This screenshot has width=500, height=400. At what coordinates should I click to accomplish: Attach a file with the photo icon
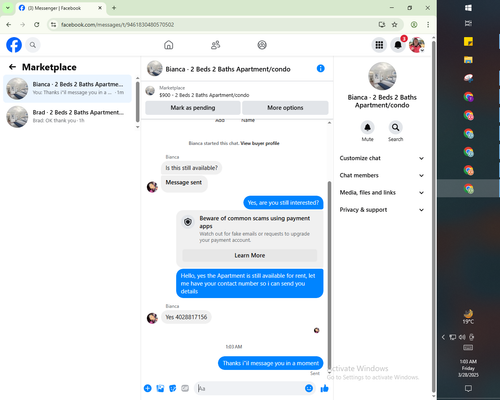tap(160, 388)
